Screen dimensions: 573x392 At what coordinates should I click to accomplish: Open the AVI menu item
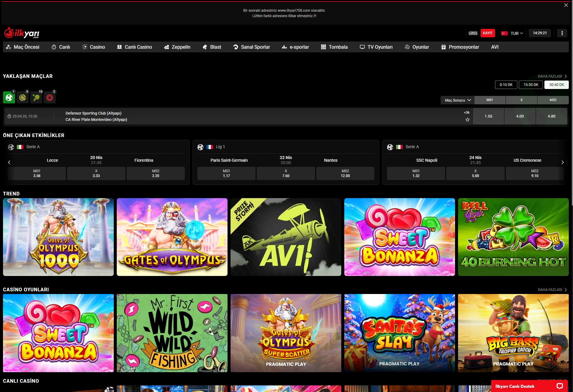coord(495,47)
